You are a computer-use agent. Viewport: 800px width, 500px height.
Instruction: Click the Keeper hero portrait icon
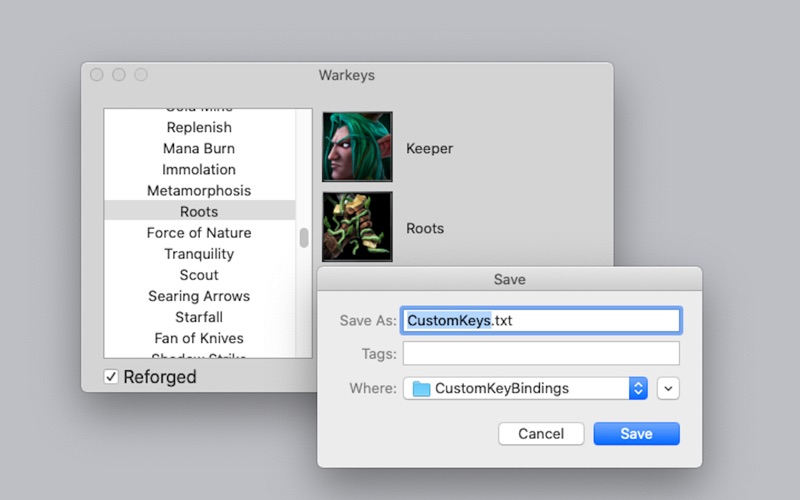coord(357,147)
